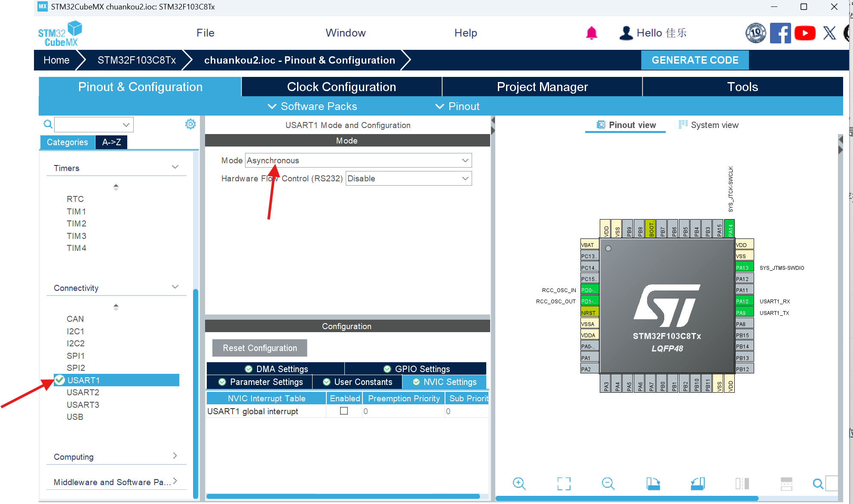Image resolution: width=853 pixels, height=504 pixels.
Task: Open the File menu
Action: [206, 33]
